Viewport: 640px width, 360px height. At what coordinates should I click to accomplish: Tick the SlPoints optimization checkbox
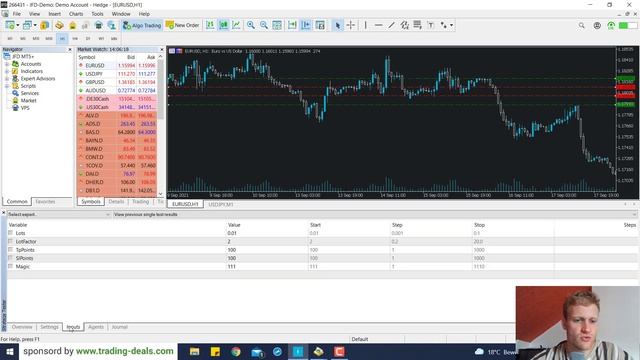coord(11,258)
